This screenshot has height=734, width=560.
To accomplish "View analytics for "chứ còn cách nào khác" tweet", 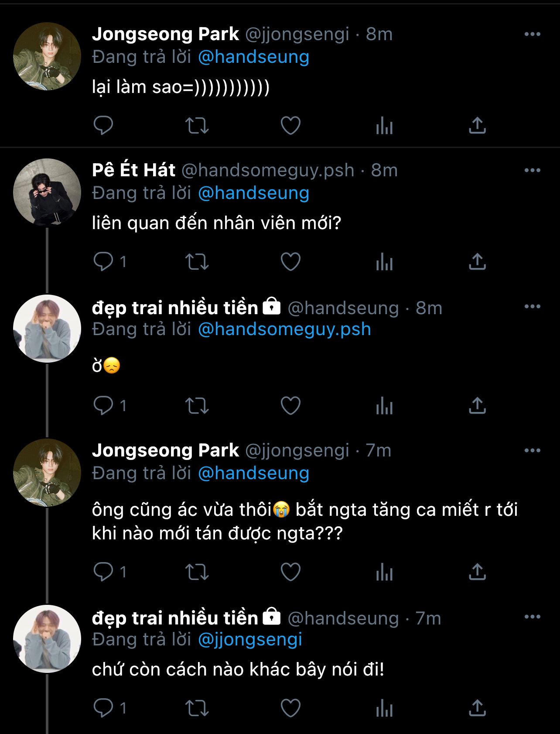I will pos(384,708).
